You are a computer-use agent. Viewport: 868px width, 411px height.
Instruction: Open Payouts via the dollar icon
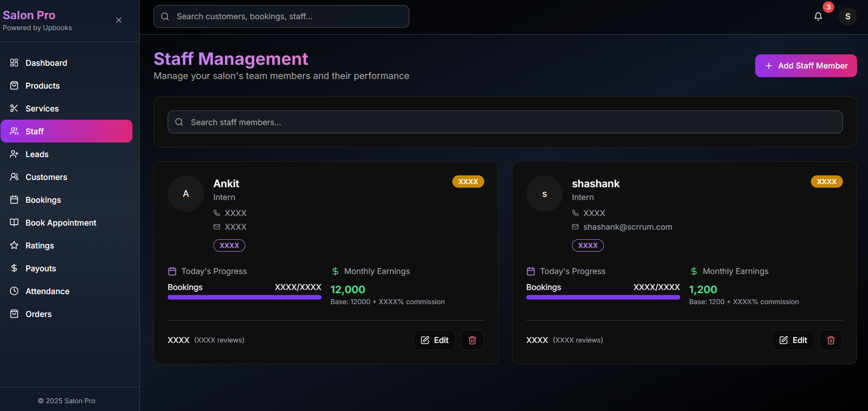14,268
